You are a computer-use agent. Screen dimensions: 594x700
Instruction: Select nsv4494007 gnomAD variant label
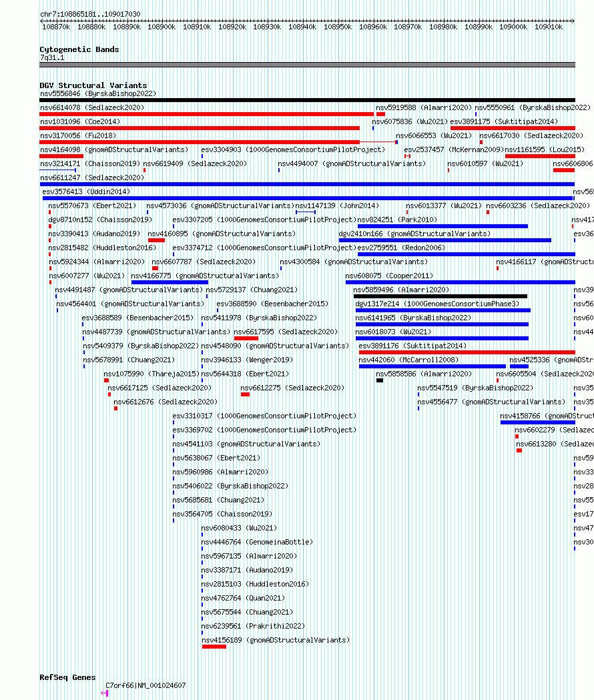pos(352,163)
